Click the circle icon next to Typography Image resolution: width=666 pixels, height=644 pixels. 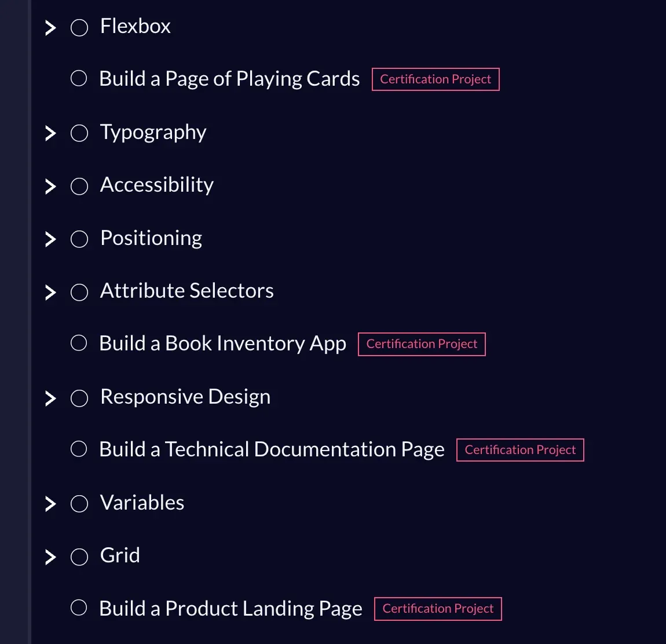click(x=79, y=133)
